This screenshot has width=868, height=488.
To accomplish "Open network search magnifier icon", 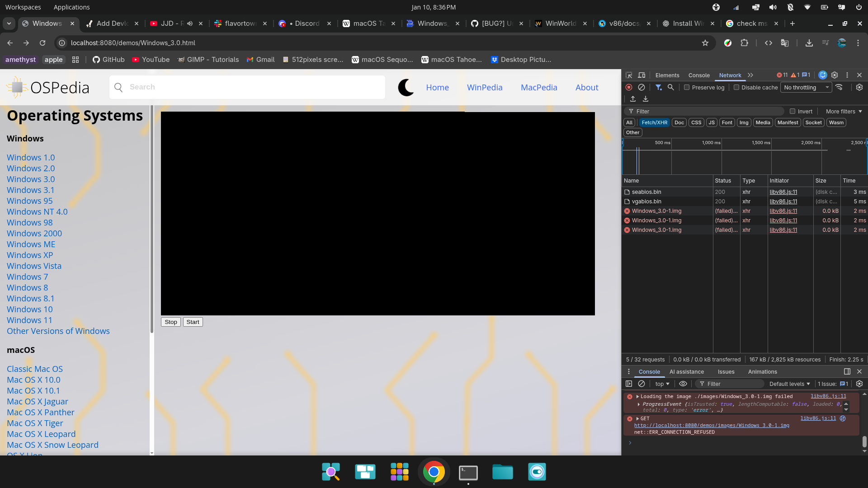I will [671, 87].
